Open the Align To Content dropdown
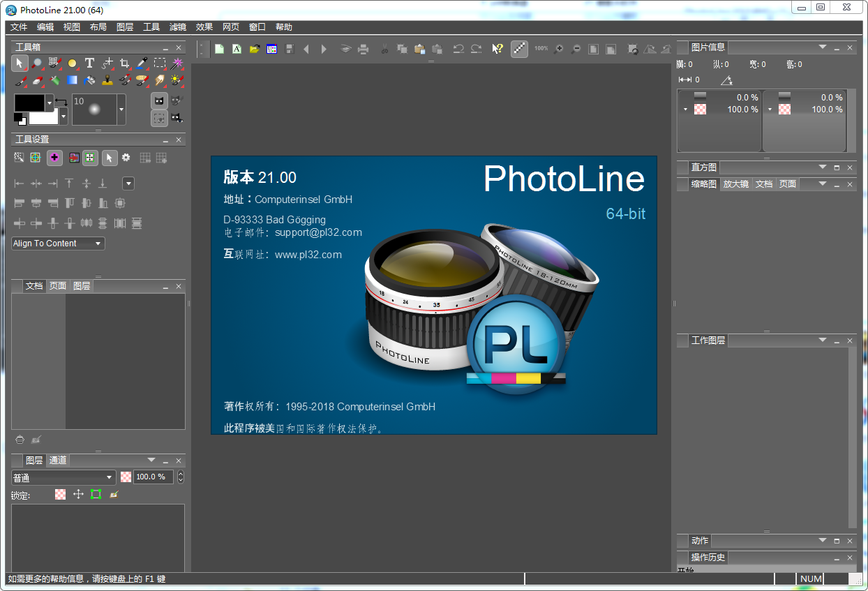This screenshot has width=868, height=591. [x=58, y=244]
